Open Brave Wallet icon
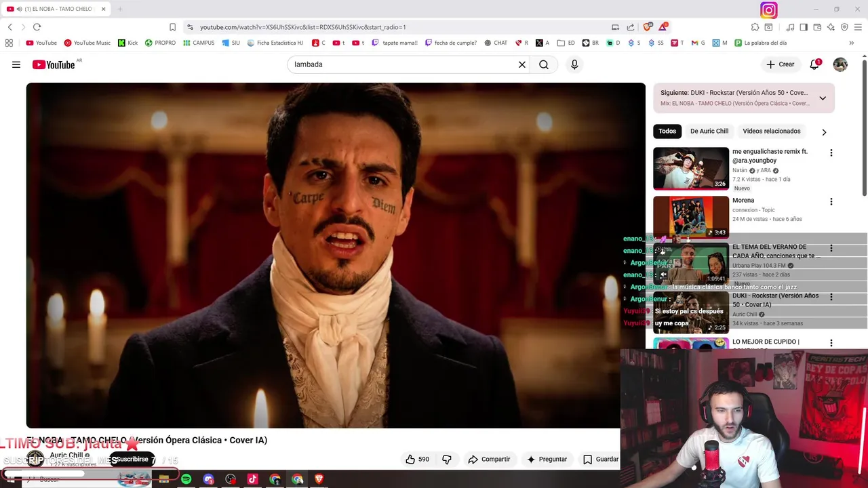The width and height of the screenshot is (868, 488). pyautogui.click(x=817, y=27)
